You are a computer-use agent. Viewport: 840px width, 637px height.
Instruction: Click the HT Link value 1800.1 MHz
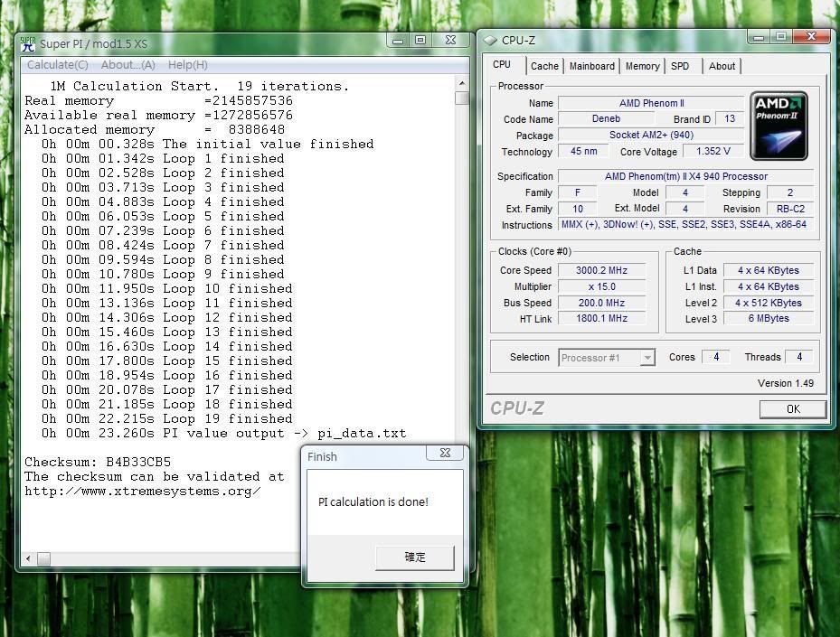click(601, 318)
